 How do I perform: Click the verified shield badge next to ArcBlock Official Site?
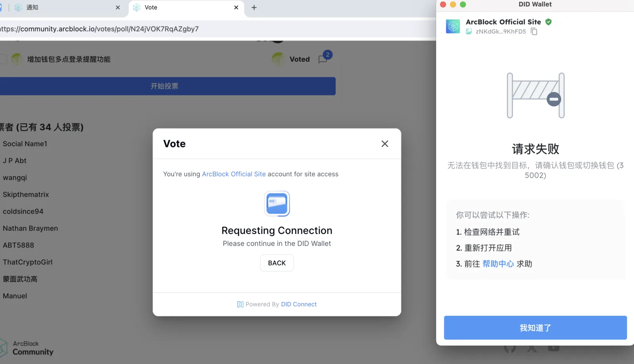[548, 22]
